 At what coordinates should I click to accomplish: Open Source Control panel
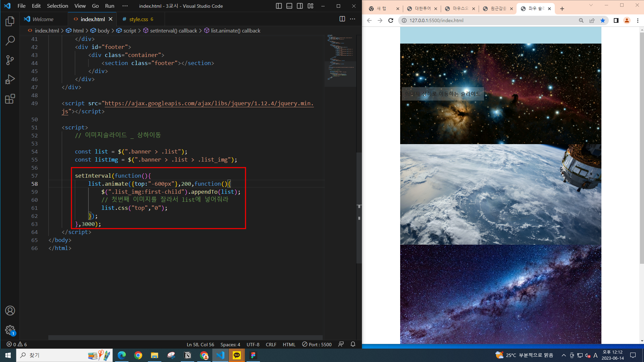point(10,60)
